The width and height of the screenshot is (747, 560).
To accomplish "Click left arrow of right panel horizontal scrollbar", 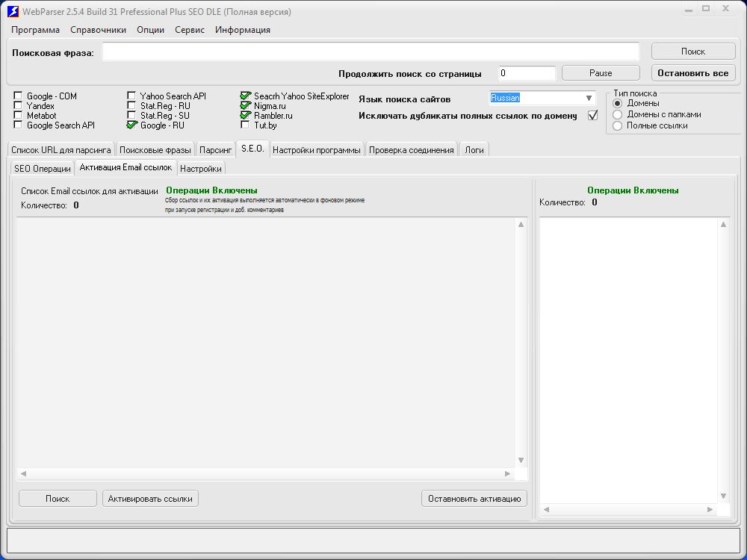I will (x=547, y=509).
